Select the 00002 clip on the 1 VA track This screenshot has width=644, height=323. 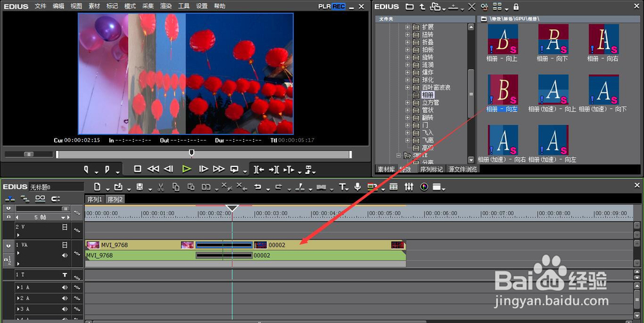[328, 245]
